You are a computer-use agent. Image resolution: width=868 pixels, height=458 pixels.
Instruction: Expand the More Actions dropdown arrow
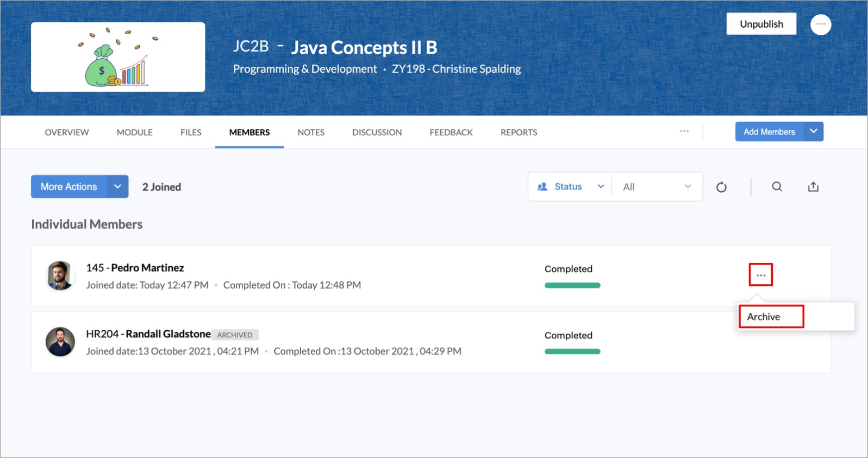[117, 186]
